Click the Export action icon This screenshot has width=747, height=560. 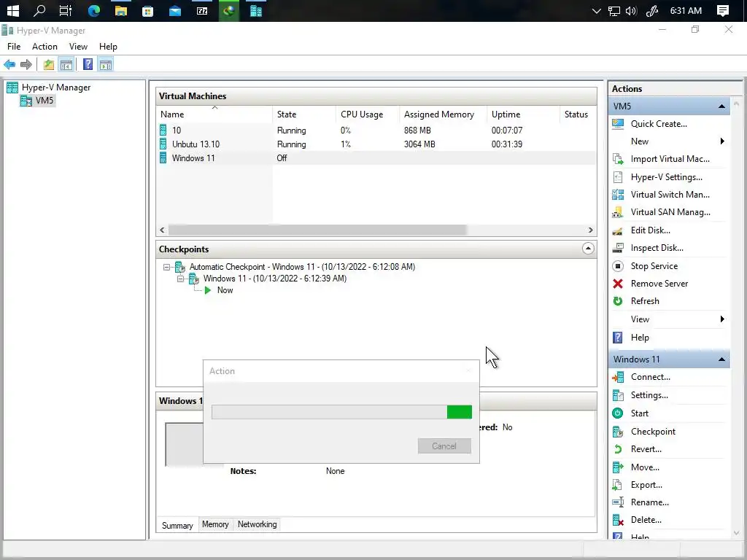(x=618, y=485)
